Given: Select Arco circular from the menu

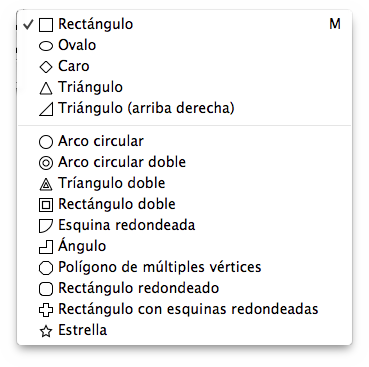Looking at the screenshot, I should coord(184,141).
